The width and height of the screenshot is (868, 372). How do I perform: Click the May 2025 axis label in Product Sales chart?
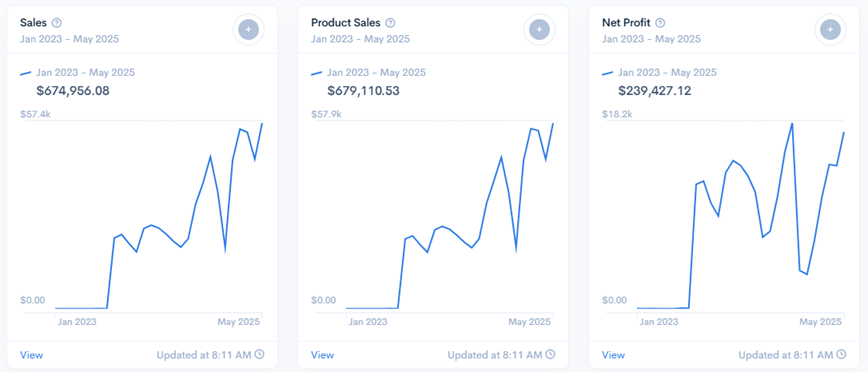[x=530, y=322]
